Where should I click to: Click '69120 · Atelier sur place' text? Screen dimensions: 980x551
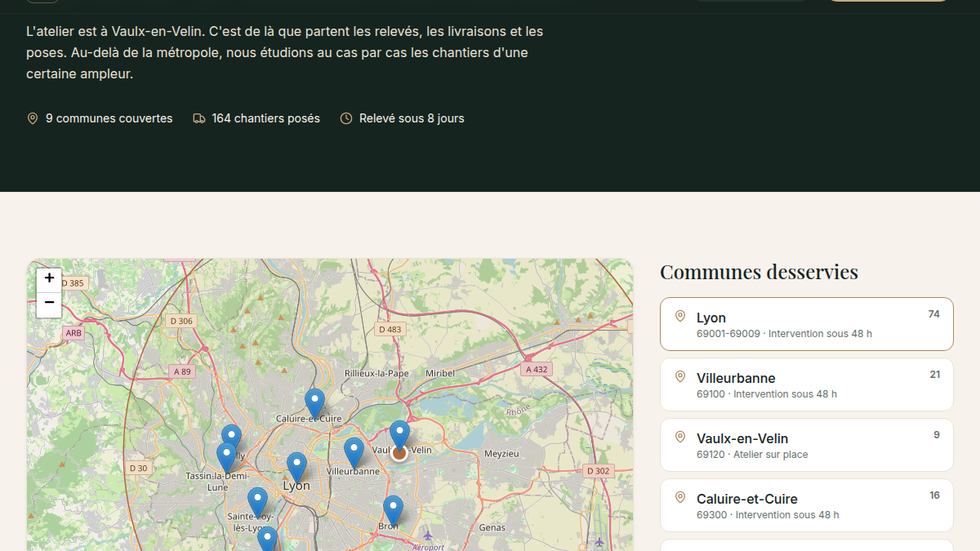752,455
